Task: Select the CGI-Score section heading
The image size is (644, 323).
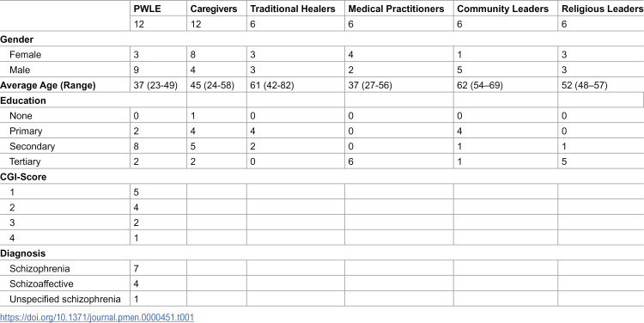Action: coord(23,177)
